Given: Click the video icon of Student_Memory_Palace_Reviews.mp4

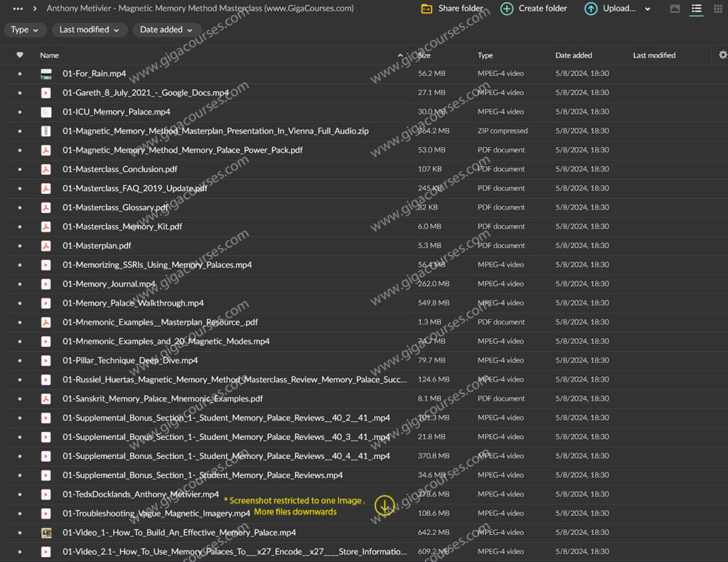Looking at the screenshot, I should click(46, 475).
